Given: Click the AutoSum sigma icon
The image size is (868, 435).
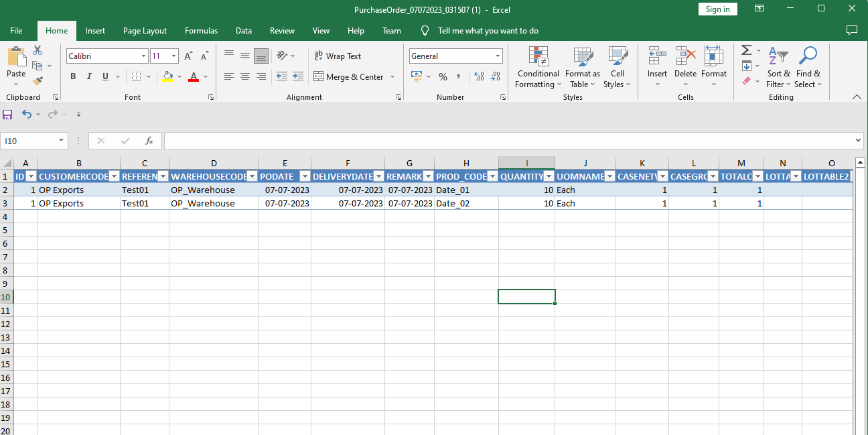Looking at the screenshot, I should click(x=746, y=50).
